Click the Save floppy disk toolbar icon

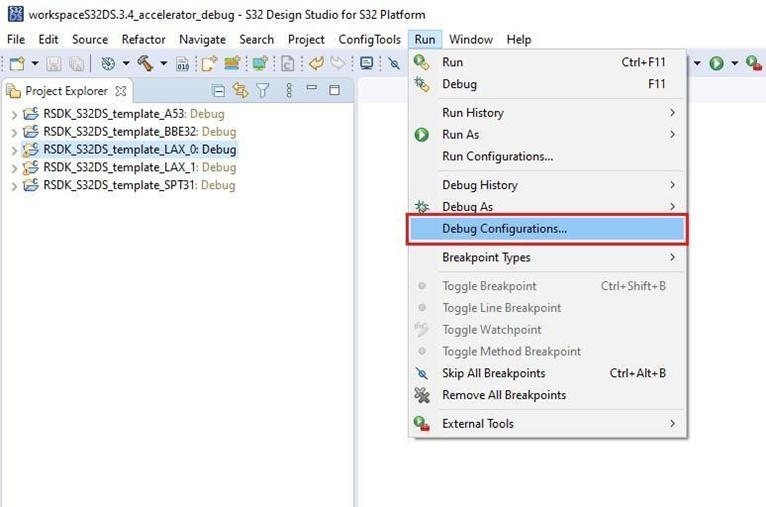pyautogui.click(x=54, y=63)
